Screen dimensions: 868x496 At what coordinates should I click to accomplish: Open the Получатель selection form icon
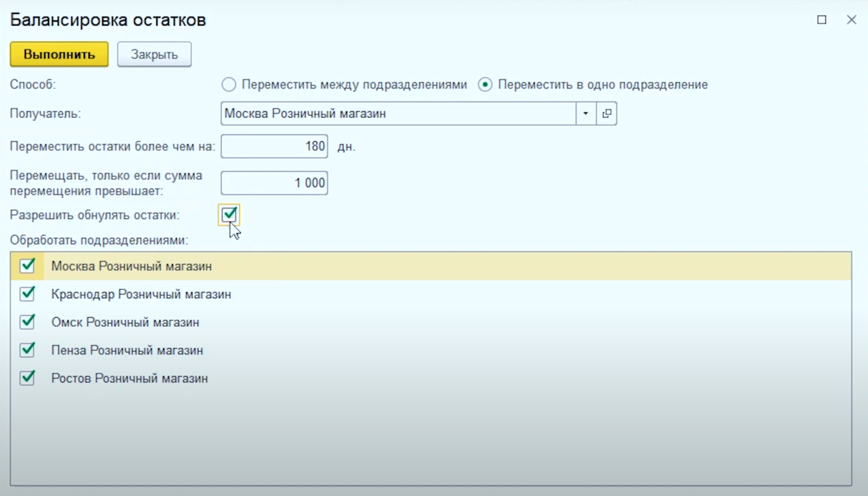[607, 113]
